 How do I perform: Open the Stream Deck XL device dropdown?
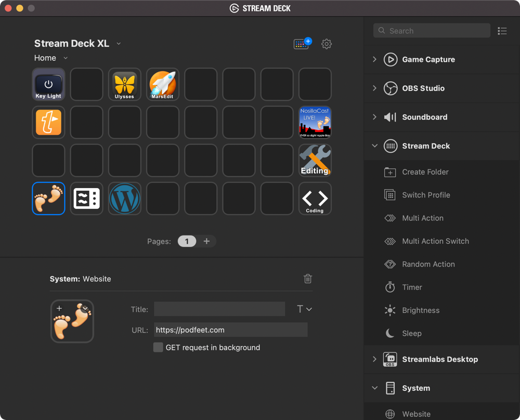click(119, 44)
